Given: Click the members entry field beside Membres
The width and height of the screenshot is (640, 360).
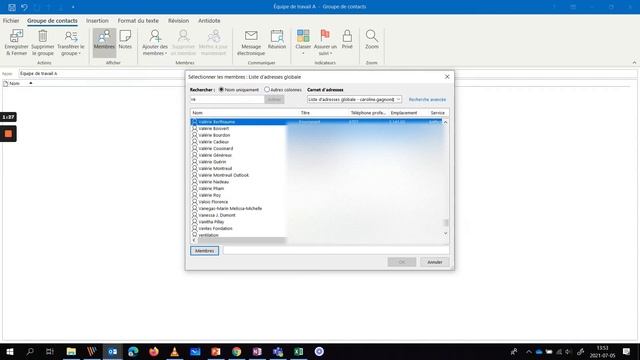Looking at the screenshot, I should pyautogui.click(x=336, y=251).
